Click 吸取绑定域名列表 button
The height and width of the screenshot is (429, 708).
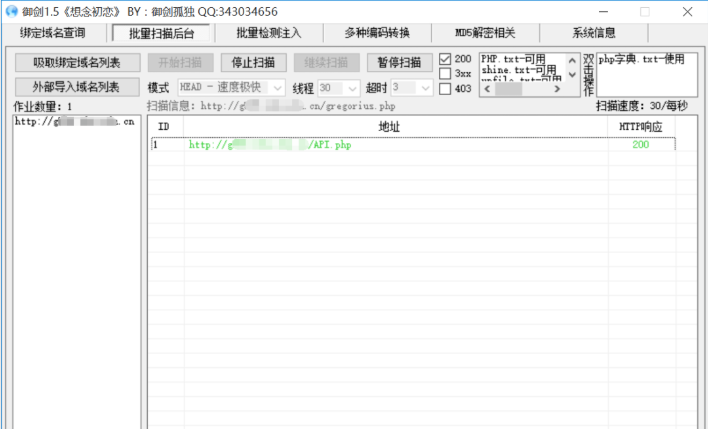click(77, 63)
